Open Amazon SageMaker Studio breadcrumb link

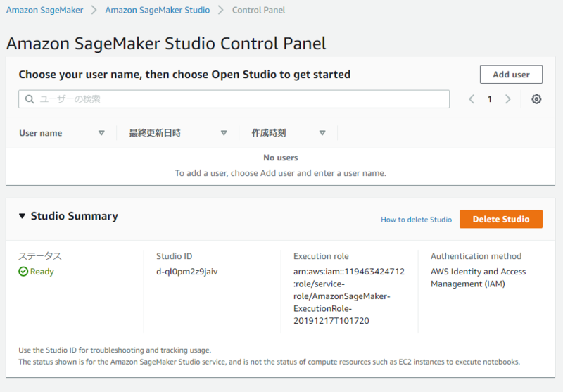coord(157,11)
